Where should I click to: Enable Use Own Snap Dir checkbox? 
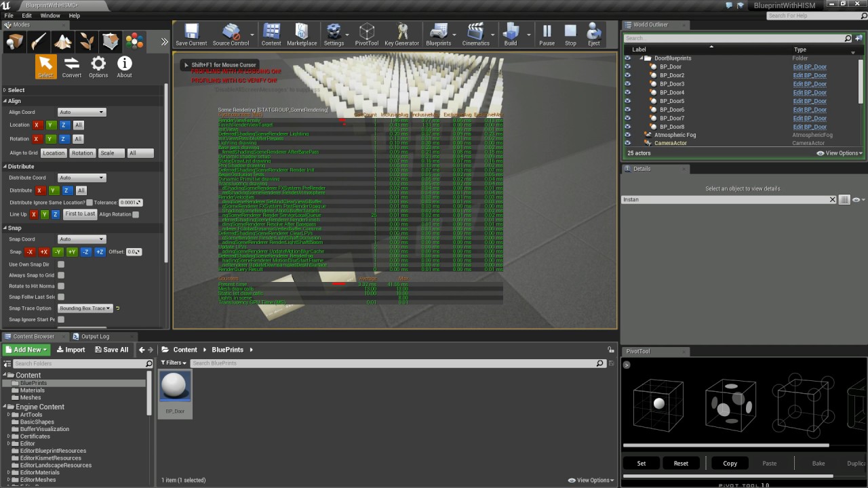coord(61,264)
